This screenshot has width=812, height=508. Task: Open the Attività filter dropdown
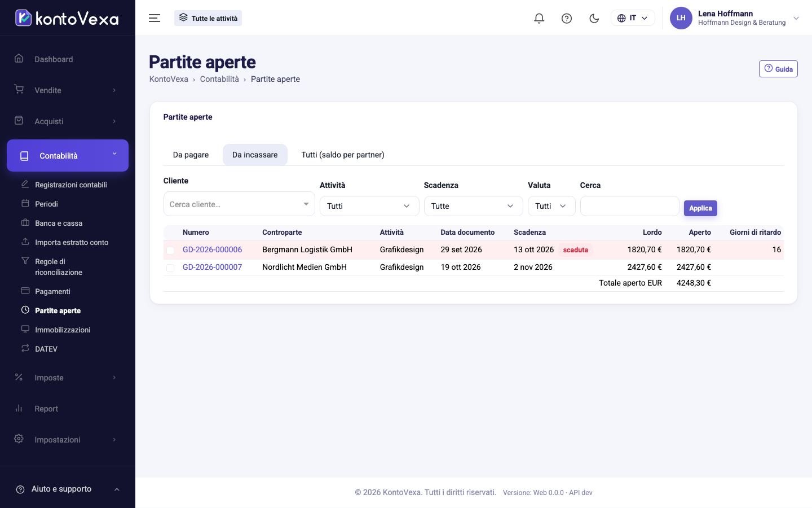pos(369,206)
